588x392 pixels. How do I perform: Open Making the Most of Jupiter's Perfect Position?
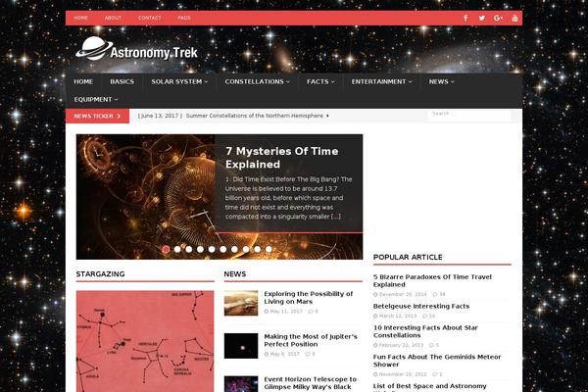(x=311, y=340)
